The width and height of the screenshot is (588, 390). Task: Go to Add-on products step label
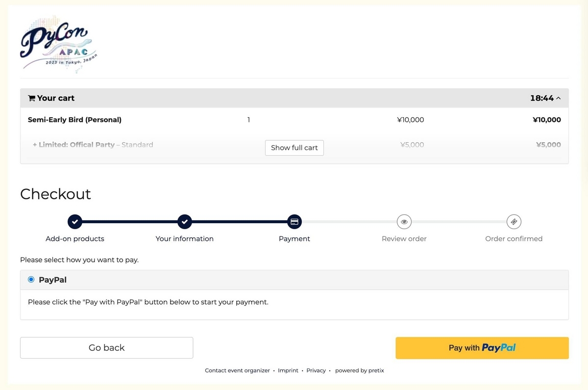75,239
